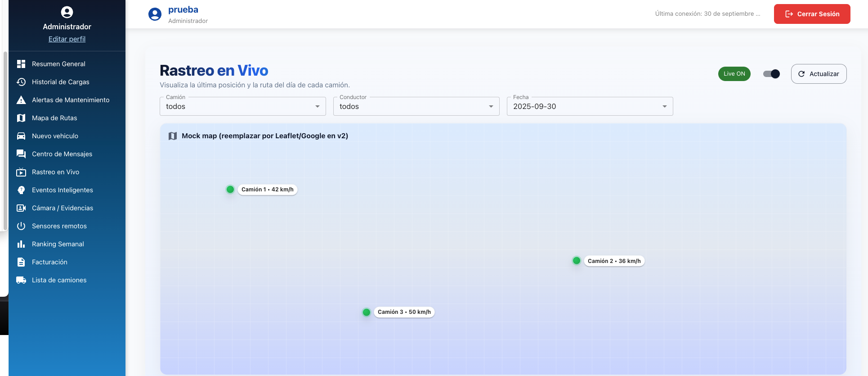The width and height of the screenshot is (868, 376).
Task: Click the Lista de camiones truck icon
Action: coord(21,280)
